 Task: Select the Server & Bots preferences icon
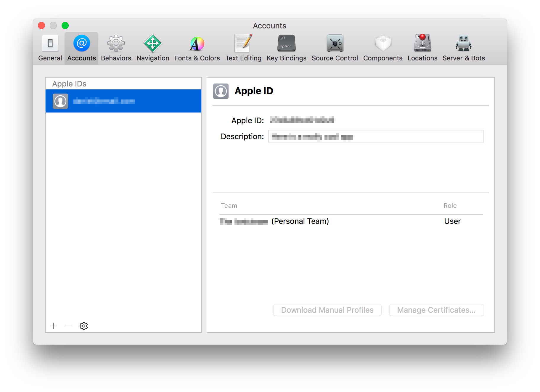(463, 47)
